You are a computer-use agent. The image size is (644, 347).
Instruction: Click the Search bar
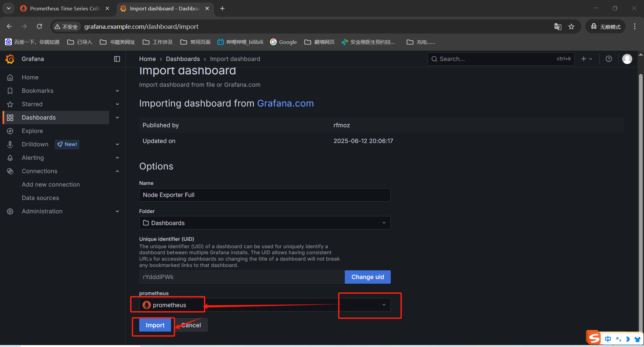coord(501,59)
